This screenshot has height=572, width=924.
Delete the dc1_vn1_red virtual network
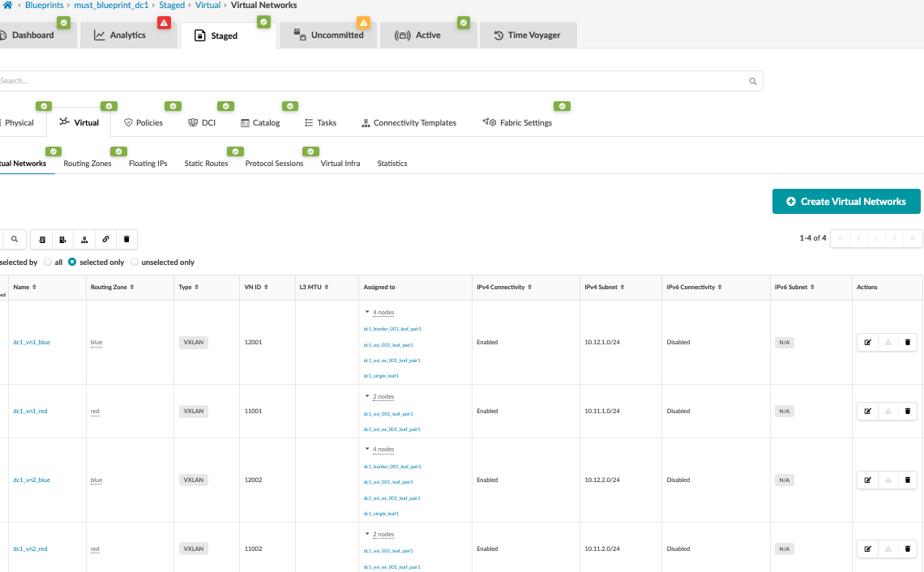(x=907, y=411)
